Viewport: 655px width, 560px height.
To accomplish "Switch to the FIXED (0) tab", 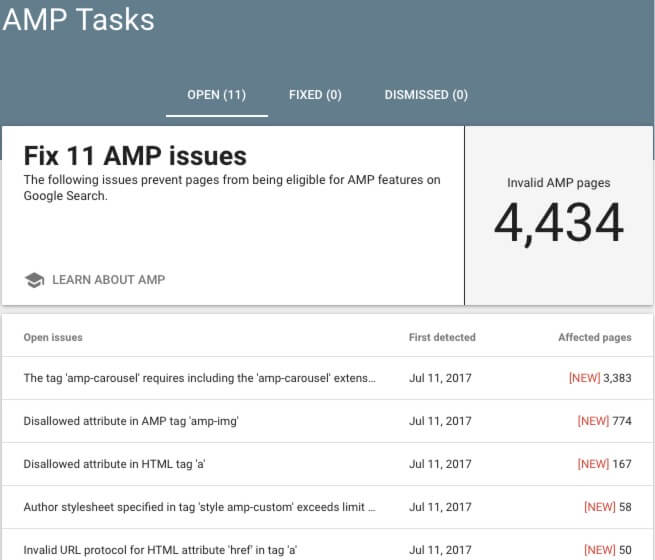I will pyautogui.click(x=315, y=95).
